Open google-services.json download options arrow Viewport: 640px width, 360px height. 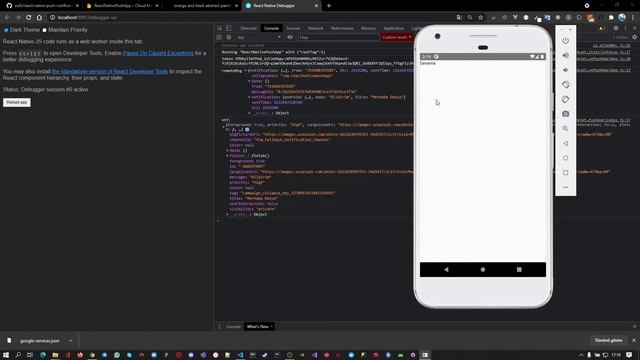(x=71, y=340)
